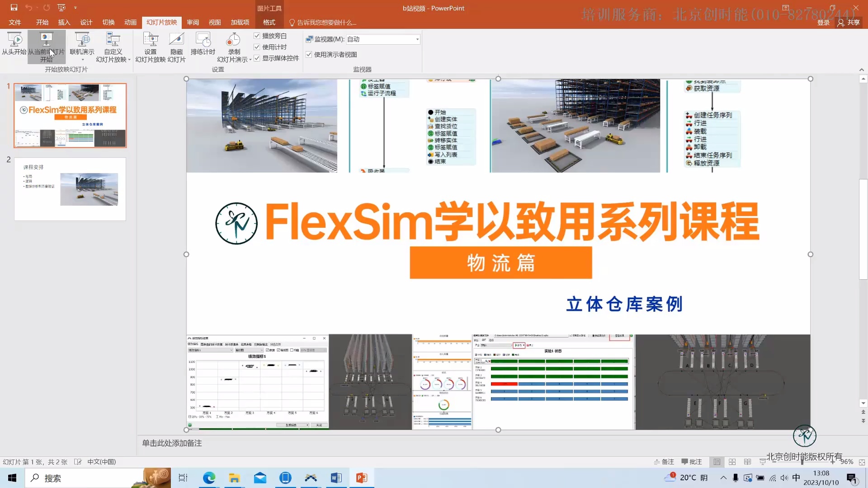Select slide 2 thumbnail in panel
The width and height of the screenshot is (868, 488).
pyautogui.click(x=70, y=188)
